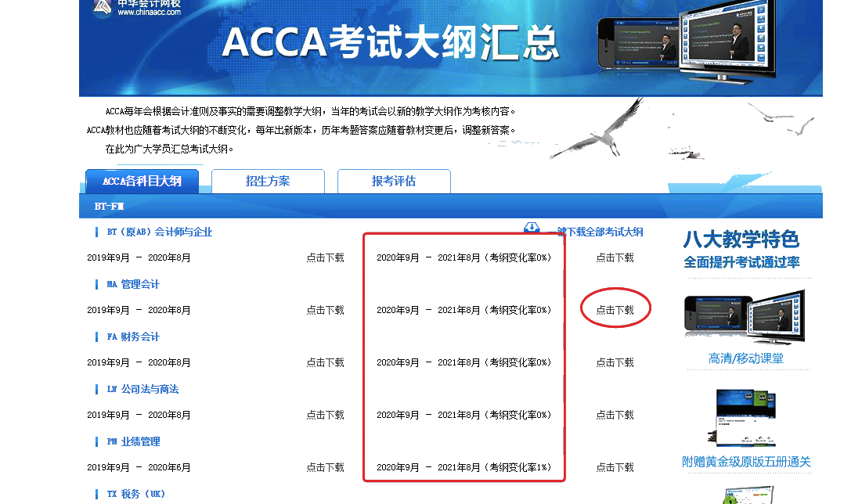Switch to the 招生方案 tab

(268, 182)
